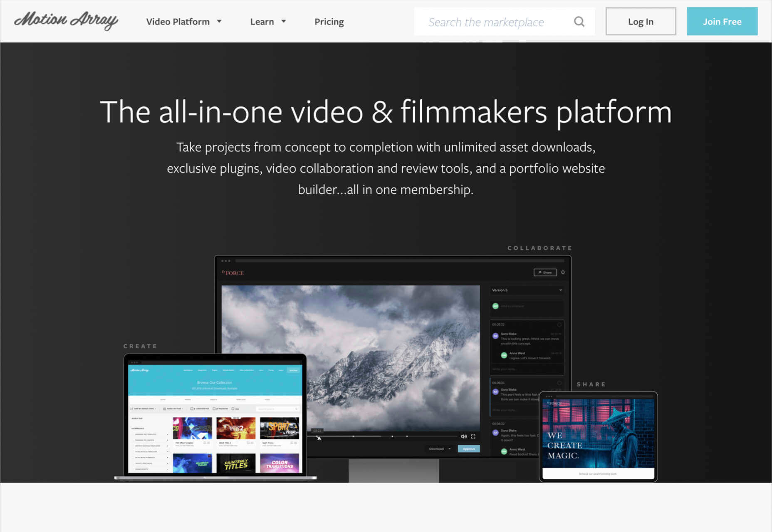
Task: Click the Join Free button
Action: click(722, 22)
